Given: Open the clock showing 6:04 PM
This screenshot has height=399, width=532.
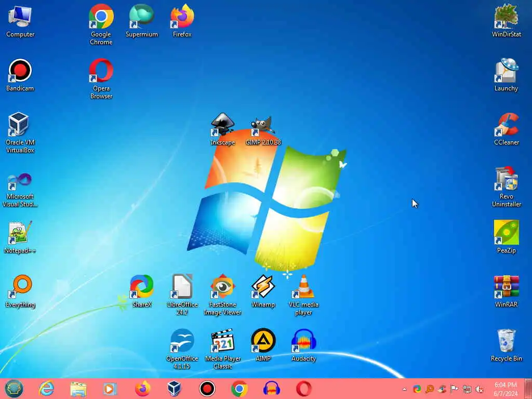Looking at the screenshot, I should 506,389.
